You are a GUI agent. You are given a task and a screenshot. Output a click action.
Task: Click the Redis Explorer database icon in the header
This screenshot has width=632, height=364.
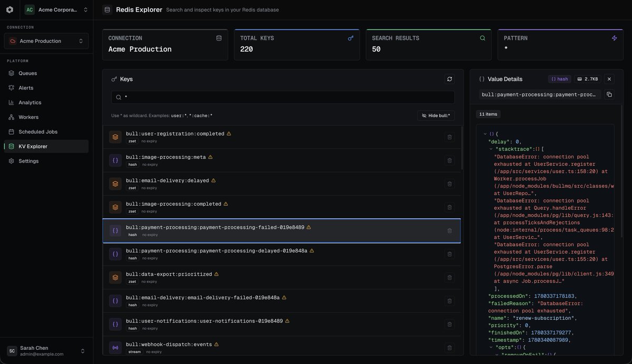pos(107,9)
